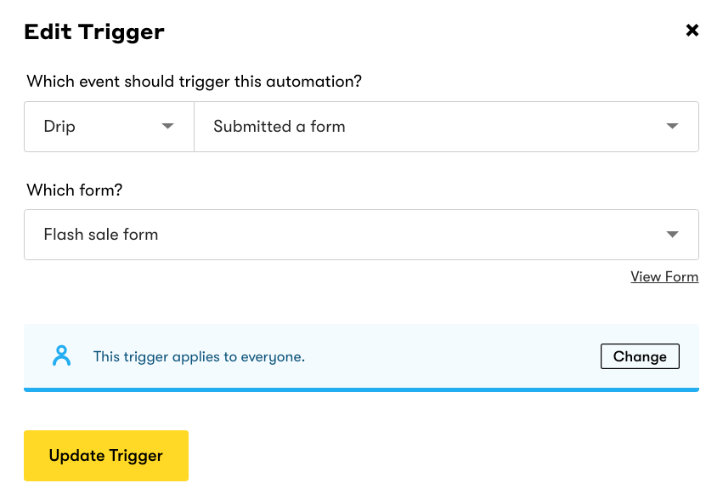Click the 'Which event should trigger this automation?' label
The image size is (723, 500).
coord(194,82)
